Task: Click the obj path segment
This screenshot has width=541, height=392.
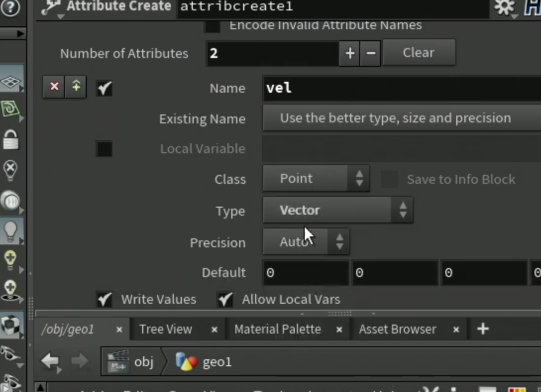Action: click(144, 362)
